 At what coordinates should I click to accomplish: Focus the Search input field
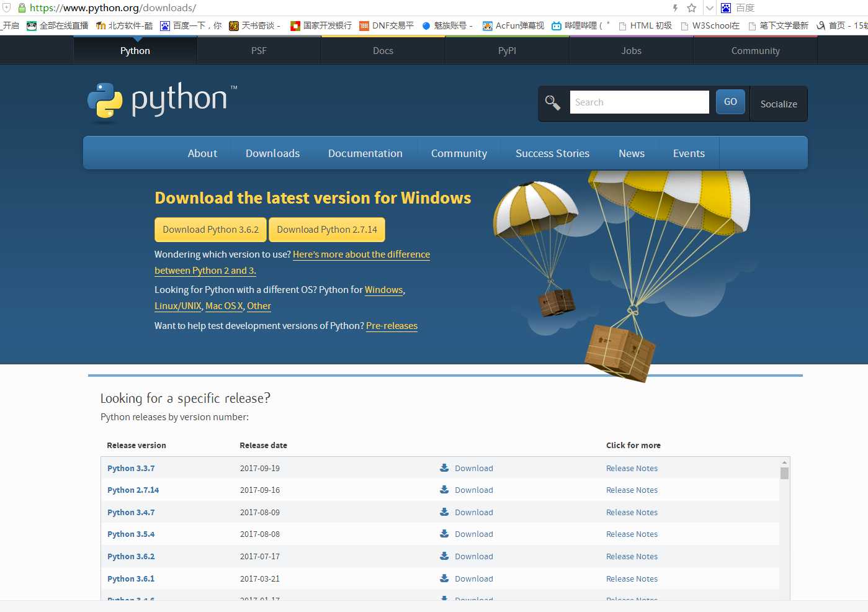(x=640, y=102)
